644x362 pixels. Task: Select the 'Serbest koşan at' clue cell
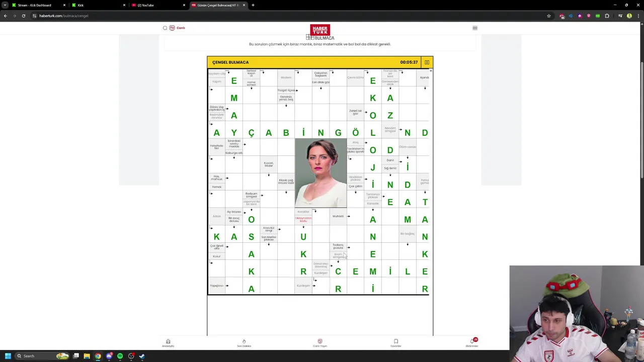251,73
